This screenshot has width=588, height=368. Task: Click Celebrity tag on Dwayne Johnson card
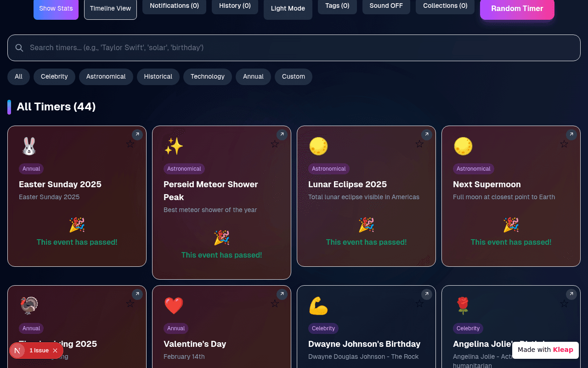[x=323, y=328]
